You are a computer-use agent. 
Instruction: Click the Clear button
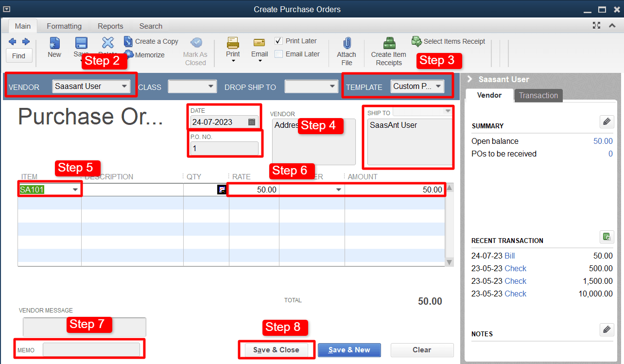click(422, 350)
